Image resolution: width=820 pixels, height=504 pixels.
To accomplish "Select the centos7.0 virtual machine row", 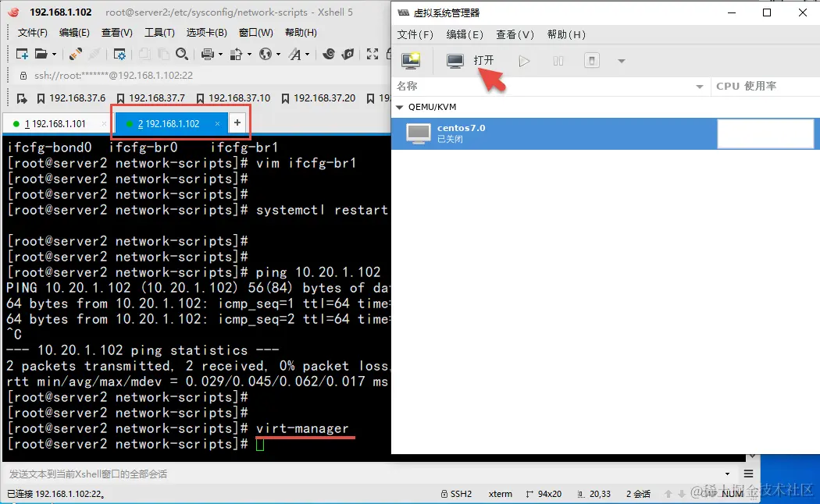I will point(605,133).
